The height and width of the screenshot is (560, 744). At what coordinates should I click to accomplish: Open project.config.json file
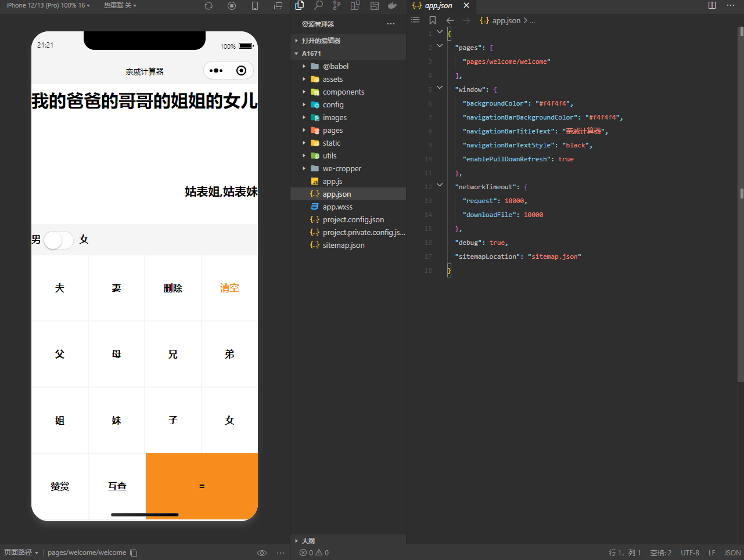click(x=348, y=219)
